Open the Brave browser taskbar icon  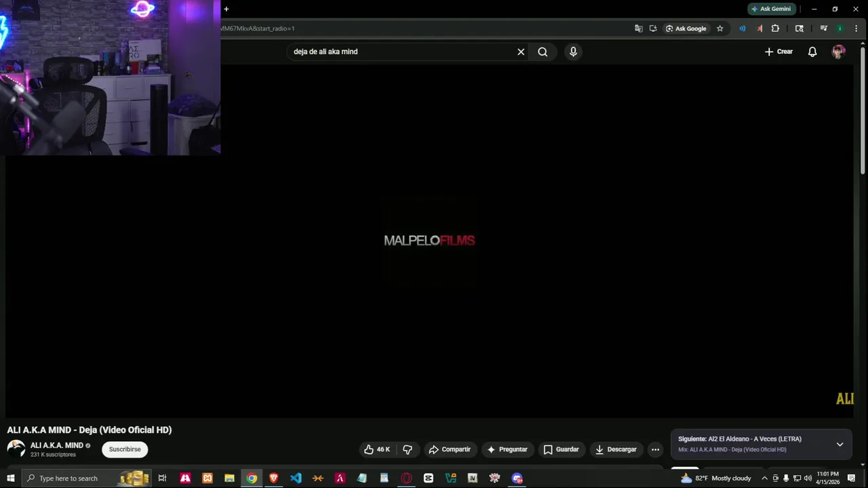[x=274, y=479]
